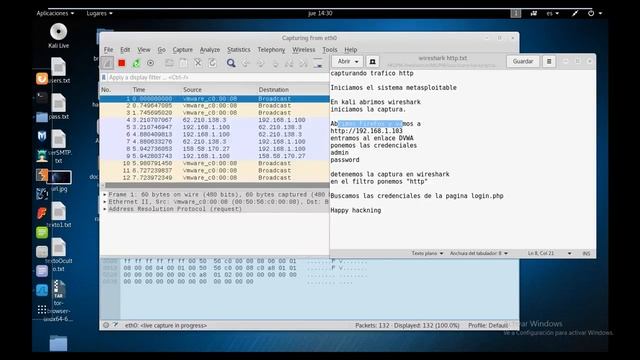Click the Start capture shark fin icon
This screenshot has width=640, height=360.
coord(107,63)
